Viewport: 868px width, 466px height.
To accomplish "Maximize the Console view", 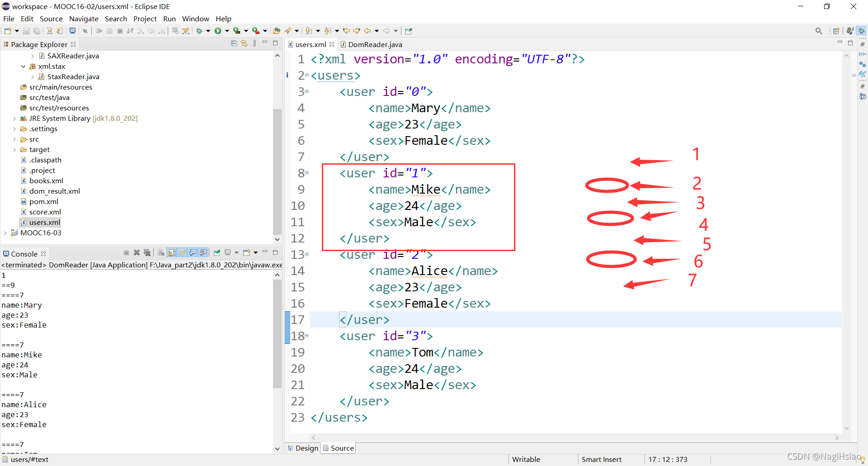I will pos(275,252).
